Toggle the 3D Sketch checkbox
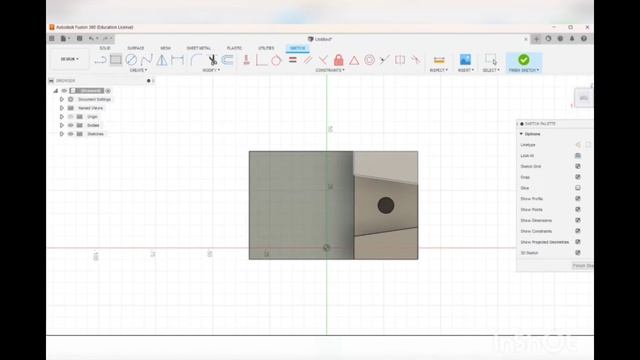Screen dimensions: 640x360 (578, 253)
